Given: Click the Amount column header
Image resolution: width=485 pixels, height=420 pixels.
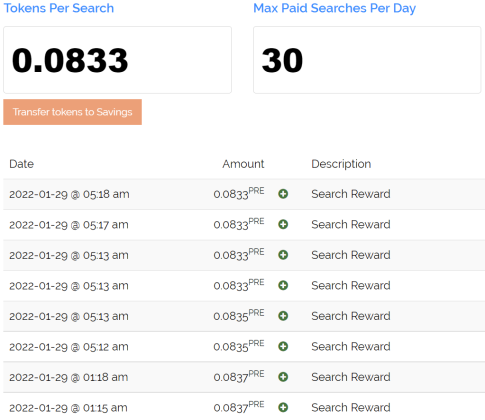Looking at the screenshot, I should (x=243, y=164).
